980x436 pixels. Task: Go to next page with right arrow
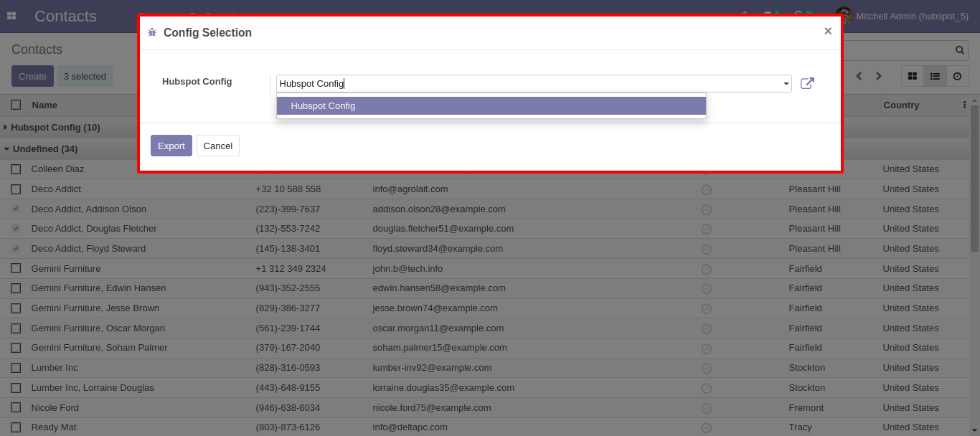[x=878, y=76]
